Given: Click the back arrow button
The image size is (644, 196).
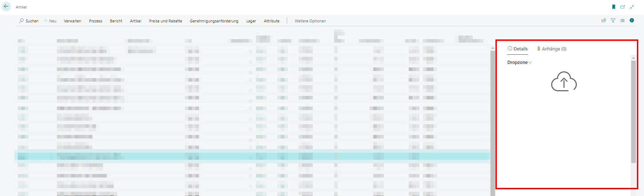Looking at the screenshot, I should pyautogui.click(x=6, y=6).
